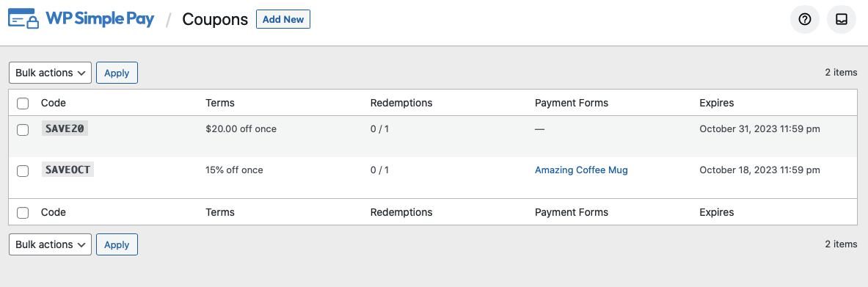Click the Payment Forms footer column label

coord(572,212)
